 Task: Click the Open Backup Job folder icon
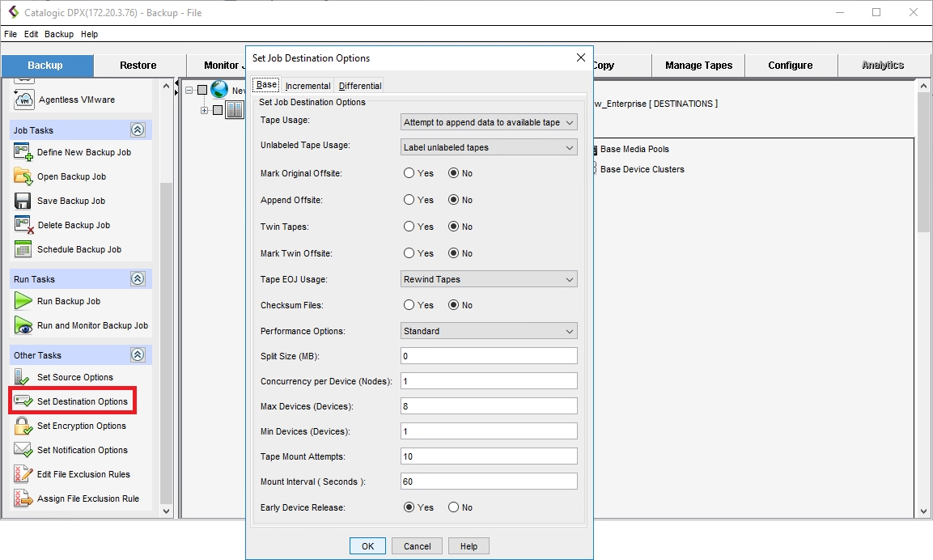[23, 176]
